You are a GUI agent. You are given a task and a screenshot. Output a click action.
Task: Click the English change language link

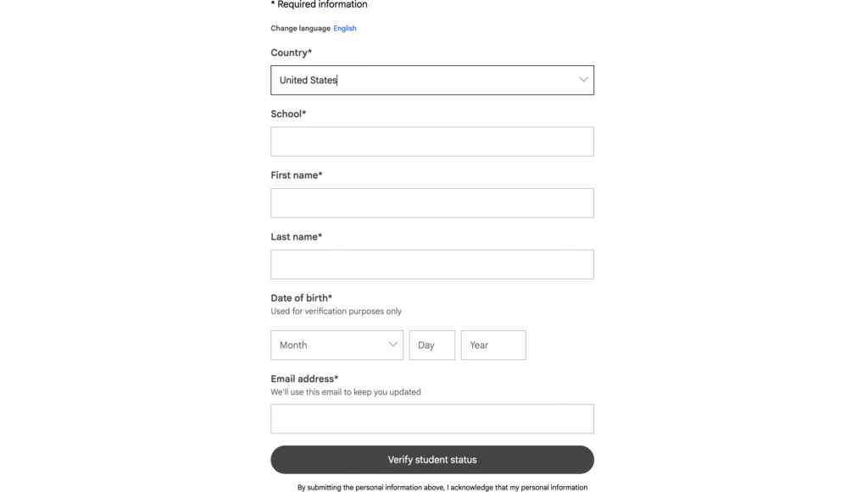(x=345, y=29)
